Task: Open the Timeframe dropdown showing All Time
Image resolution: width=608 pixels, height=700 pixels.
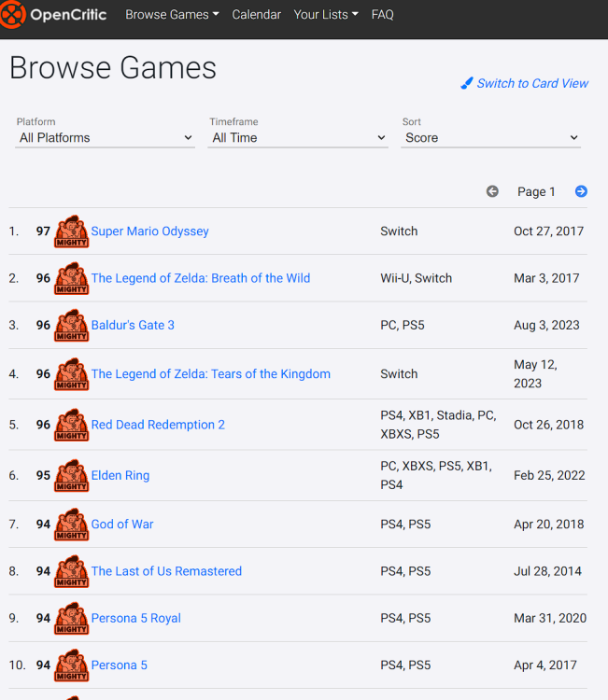Action: pos(299,138)
